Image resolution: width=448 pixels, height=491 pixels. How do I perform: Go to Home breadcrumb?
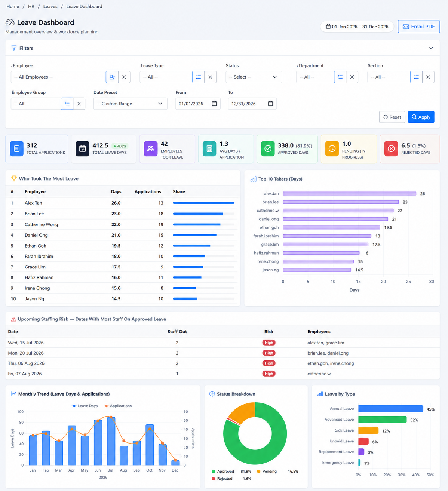pyautogui.click(x=13, y=6)
